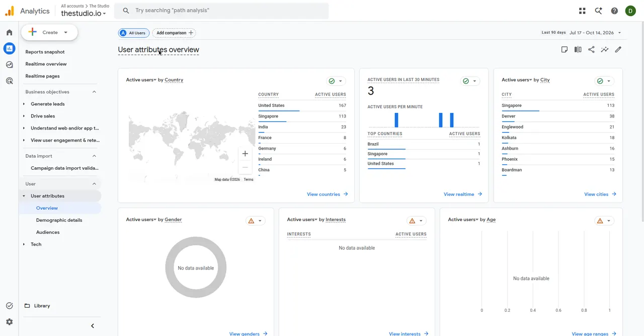644x336 pixels.
Task: Open the apps grid icon
Action: click(582, 11)
